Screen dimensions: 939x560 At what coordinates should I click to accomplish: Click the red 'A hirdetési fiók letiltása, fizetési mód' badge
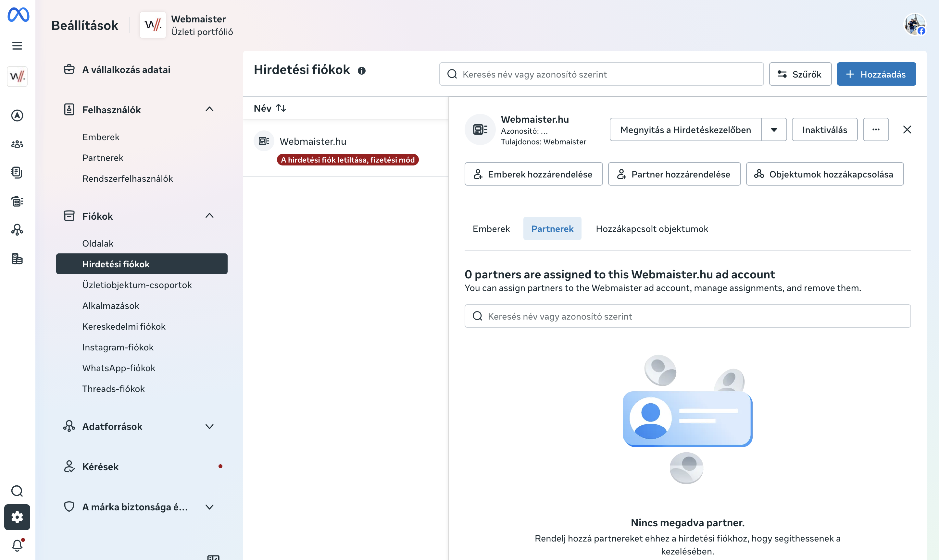[x=348, y=160]
